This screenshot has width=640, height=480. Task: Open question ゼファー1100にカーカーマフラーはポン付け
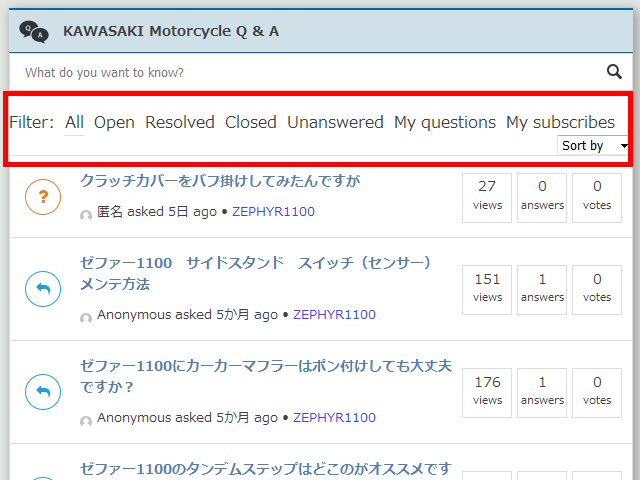click(266, 376)
